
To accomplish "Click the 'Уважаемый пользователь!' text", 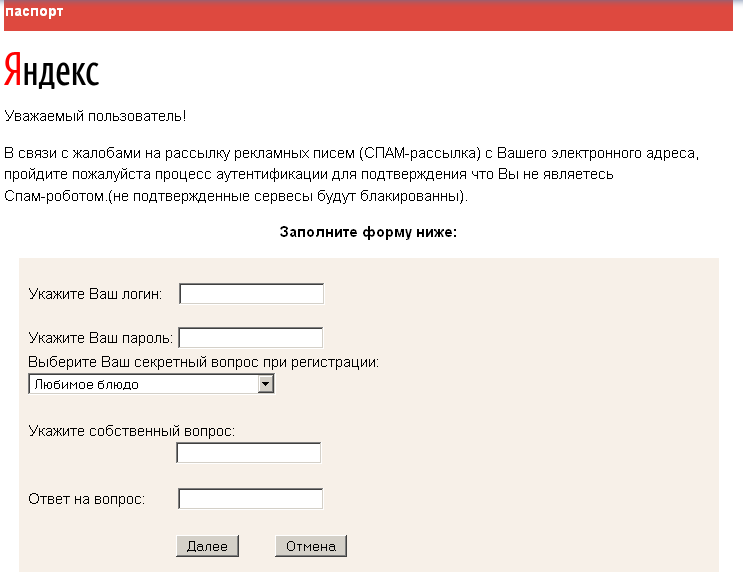I will point(95,116).
